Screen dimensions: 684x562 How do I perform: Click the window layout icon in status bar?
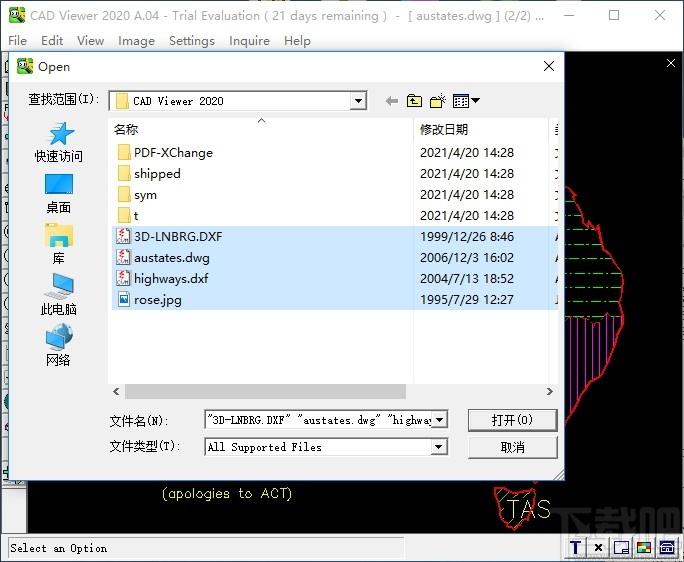tap(621, 548)
